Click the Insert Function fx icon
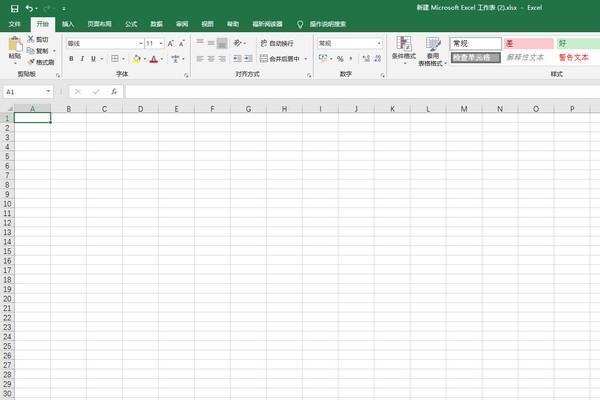The image size is (600, 400). click(x=114, y=91)
